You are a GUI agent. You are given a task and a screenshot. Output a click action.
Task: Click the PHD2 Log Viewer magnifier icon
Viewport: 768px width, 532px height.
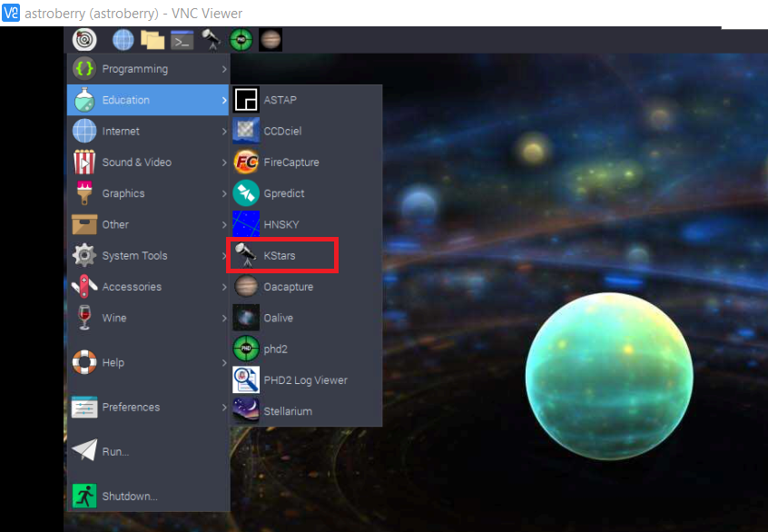coord(246,379)
